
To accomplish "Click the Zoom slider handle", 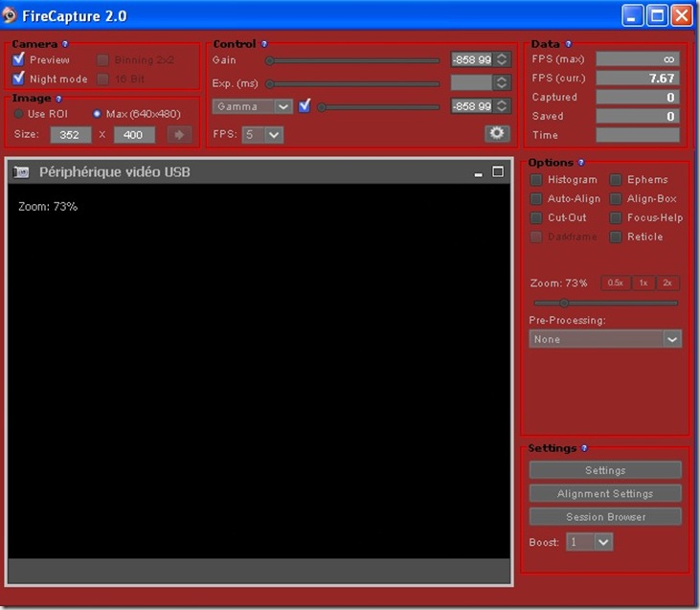I will [x=564, y=304].
